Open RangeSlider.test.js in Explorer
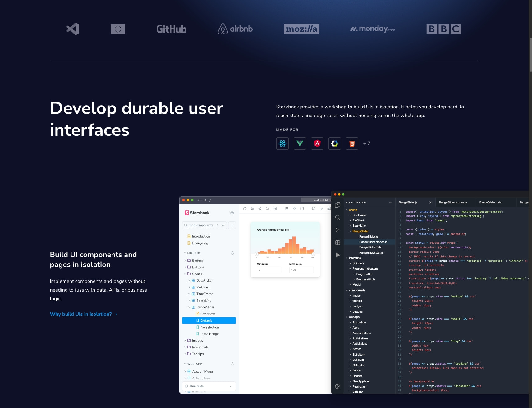 (x=371, y=253)
